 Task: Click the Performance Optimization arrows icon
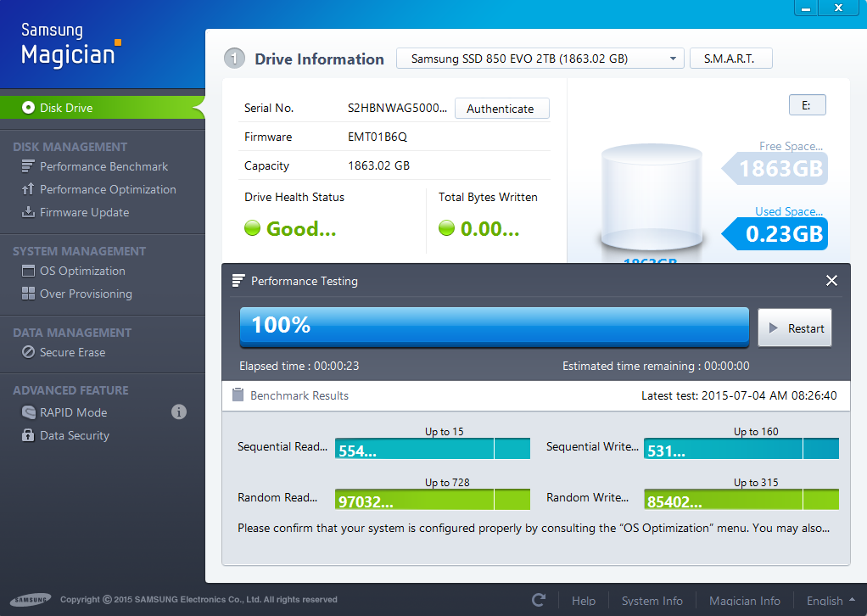[x=27, y=189]
